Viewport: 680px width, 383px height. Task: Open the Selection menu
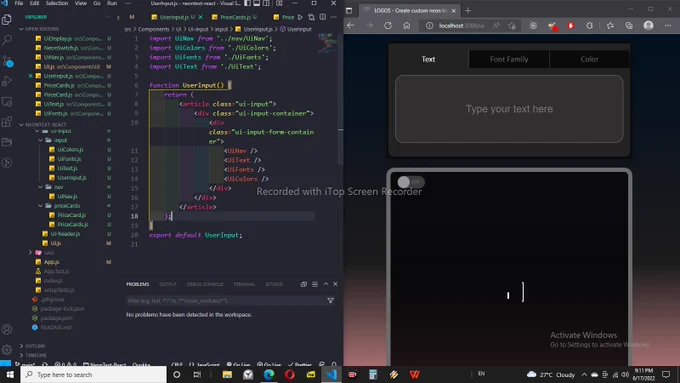point(57,3)
